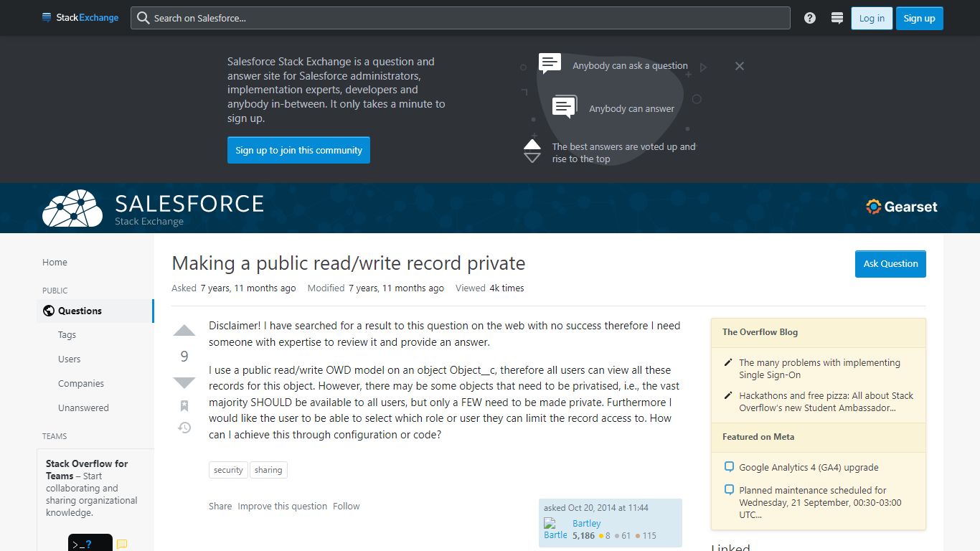
Task: Click Stack Overflow for Teams link
Action: (x=87, y=469)
